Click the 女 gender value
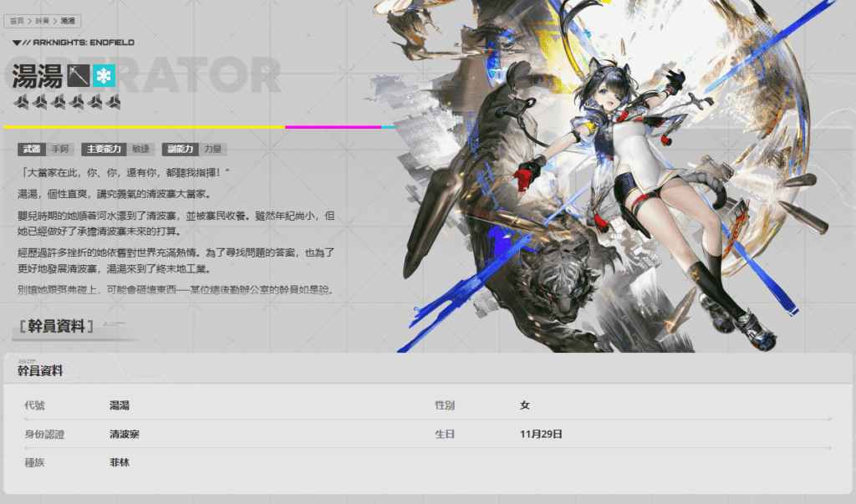This screenshot has width=856, height=504. [x=525, y=405]
